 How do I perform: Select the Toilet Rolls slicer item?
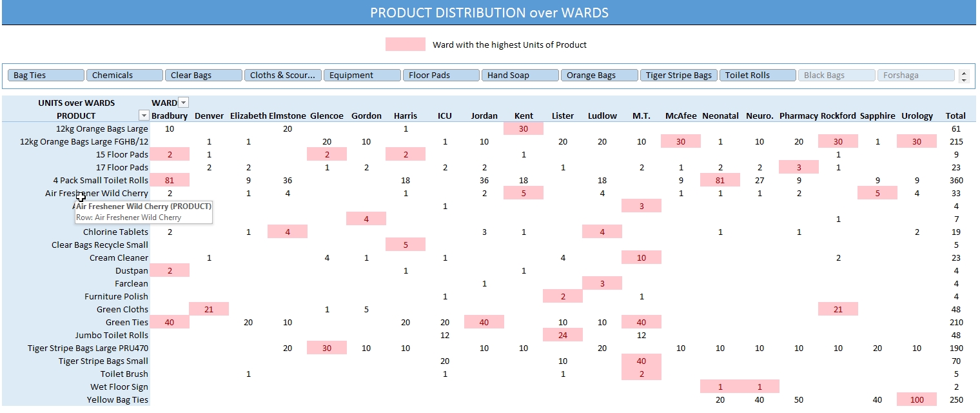point(757,76)
